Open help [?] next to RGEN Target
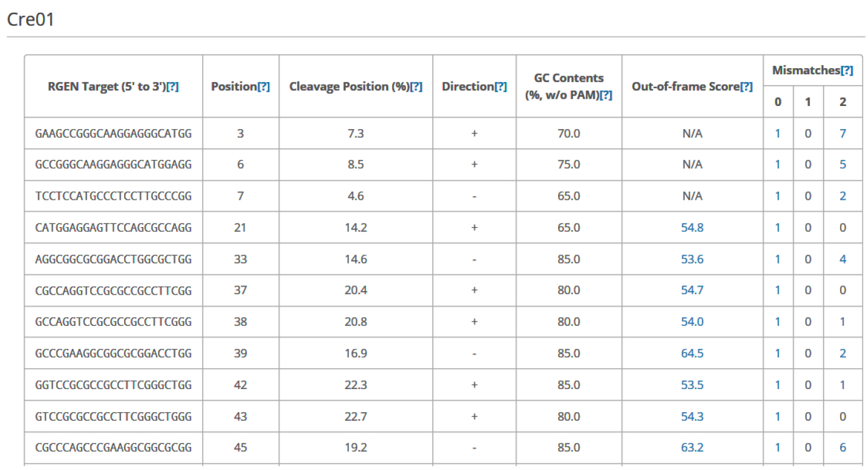868x470 pixels. point(172,86)
